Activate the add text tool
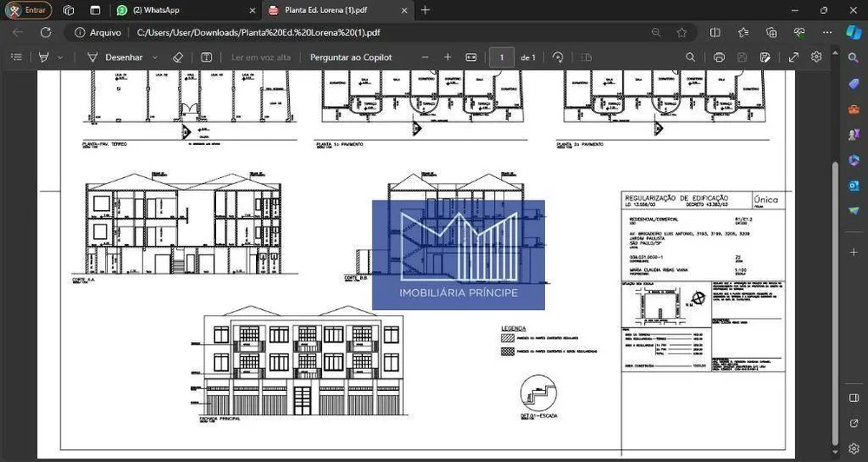Image resolution: width=868 pixels, height=462 pixels. [207, 57]
